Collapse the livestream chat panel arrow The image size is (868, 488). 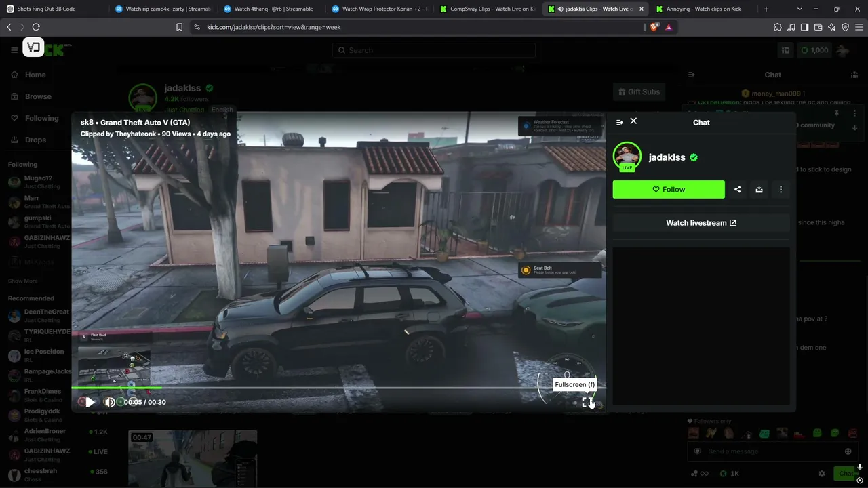[691, 75]
